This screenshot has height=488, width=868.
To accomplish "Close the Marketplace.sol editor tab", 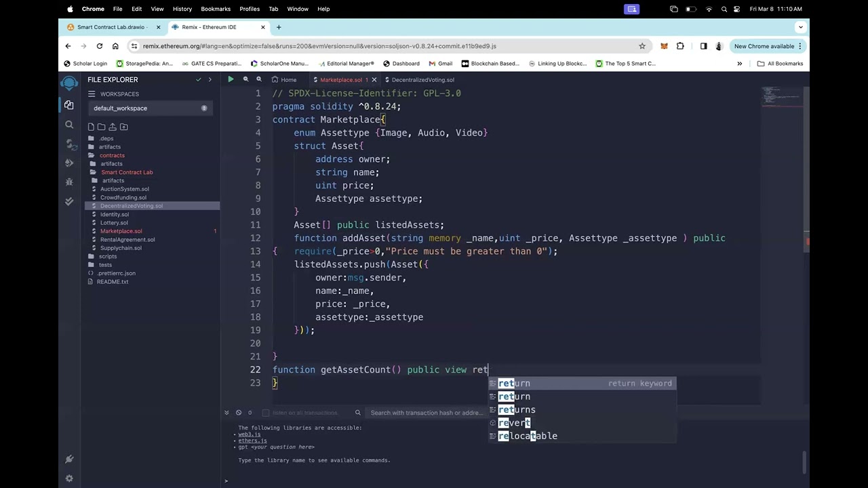I will tap(374, 79).
